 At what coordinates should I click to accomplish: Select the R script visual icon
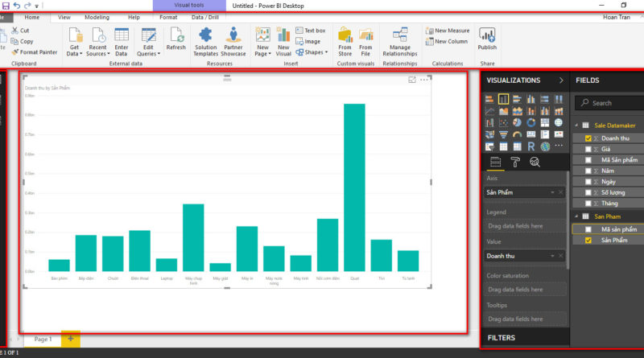531,146
